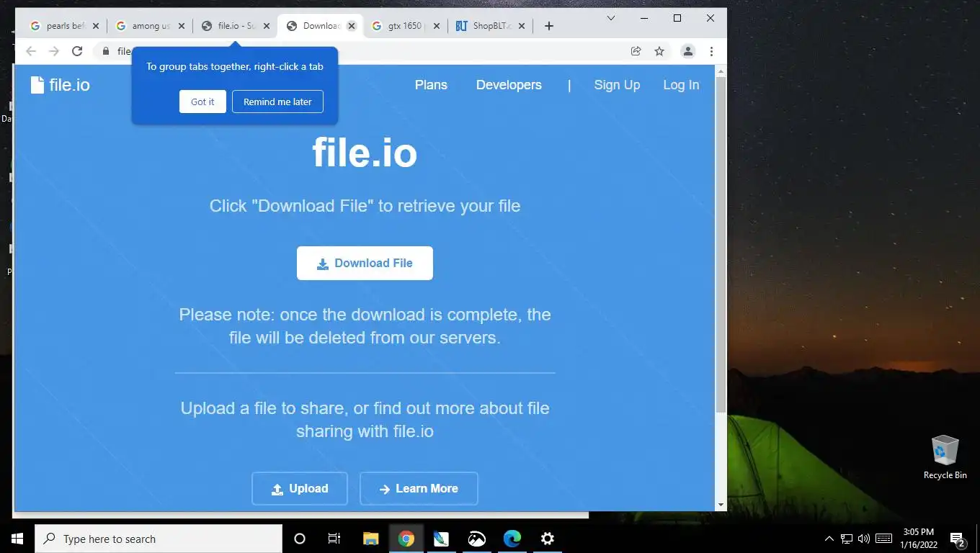Viewport: 980px width, 553px height.
Task: Open the Developers link
Action: pyautogui.click(x=509, y=85)
